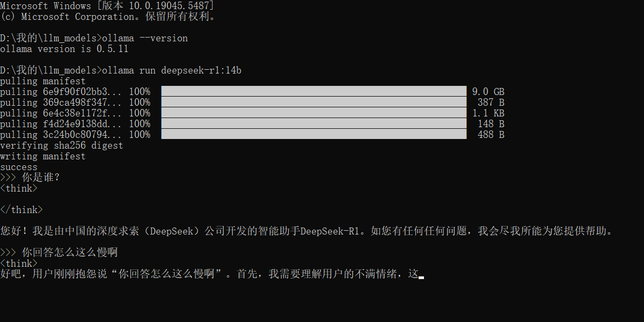Viewport: 644px width, 322px height.
Task: Click the '你回答怎么这么慢啊' prompt line
Action: point(59,253)
